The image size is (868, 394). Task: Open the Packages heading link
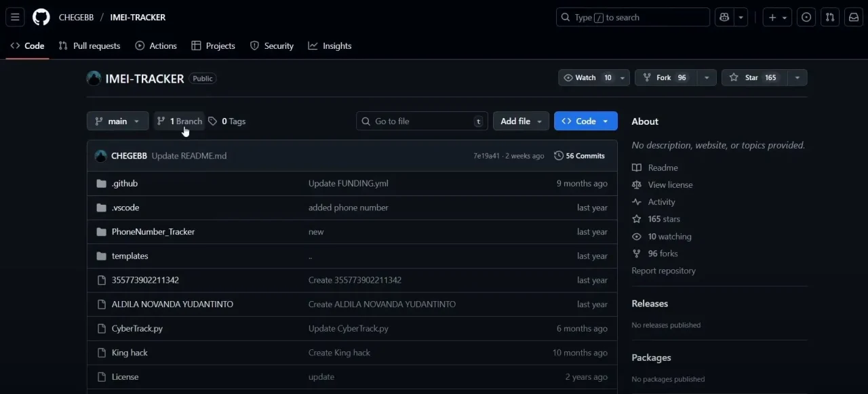pos(651,357)
